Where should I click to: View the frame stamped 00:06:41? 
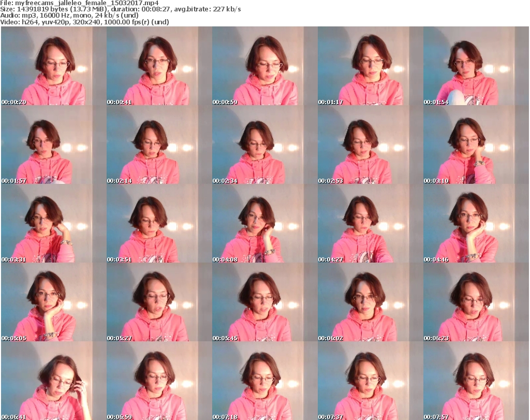click(x=54, y=381)
